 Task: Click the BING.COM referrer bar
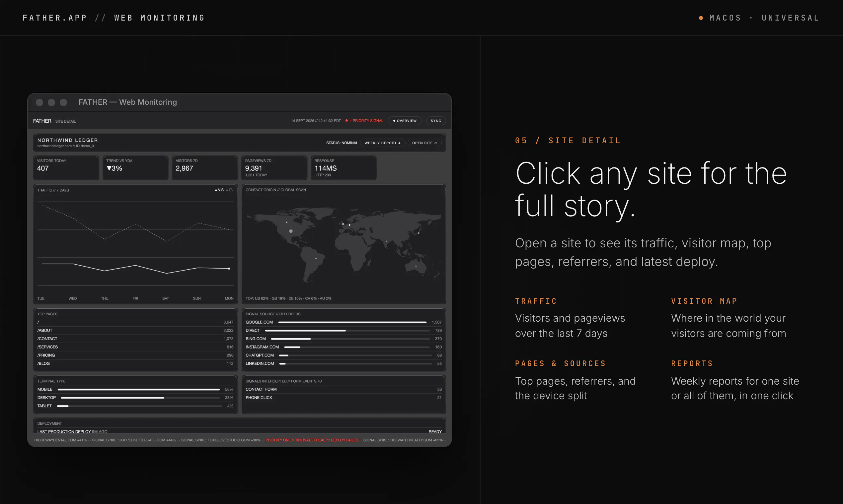(x=350, y=339)
